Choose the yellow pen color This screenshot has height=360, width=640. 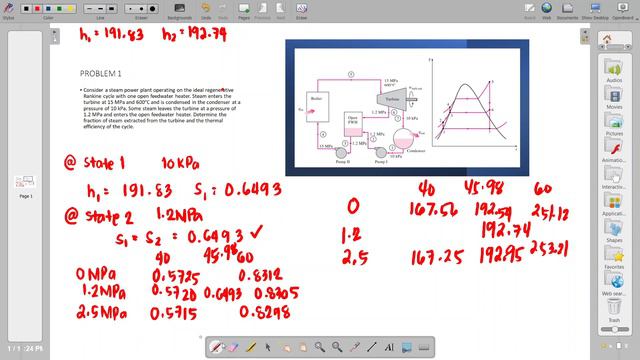coord(70,8)
